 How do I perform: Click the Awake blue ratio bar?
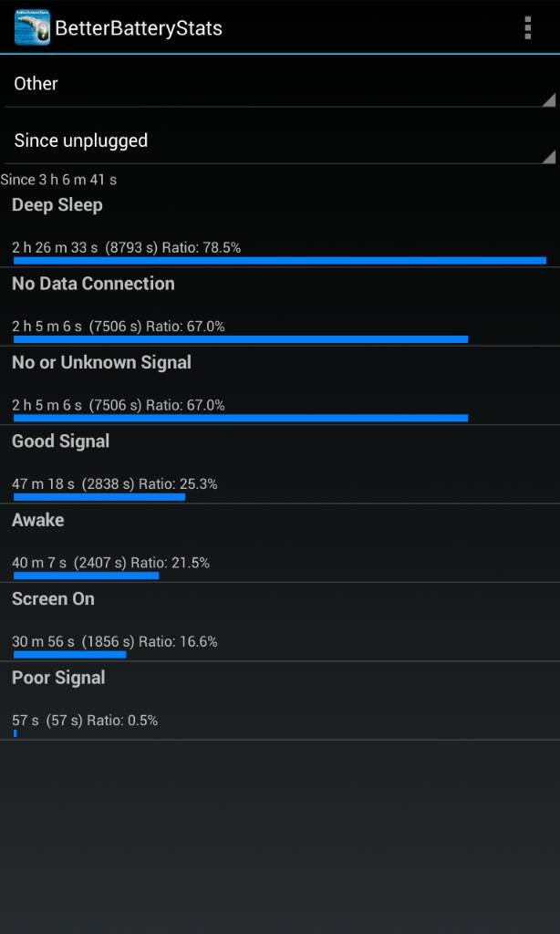click(x=86, y=576)
